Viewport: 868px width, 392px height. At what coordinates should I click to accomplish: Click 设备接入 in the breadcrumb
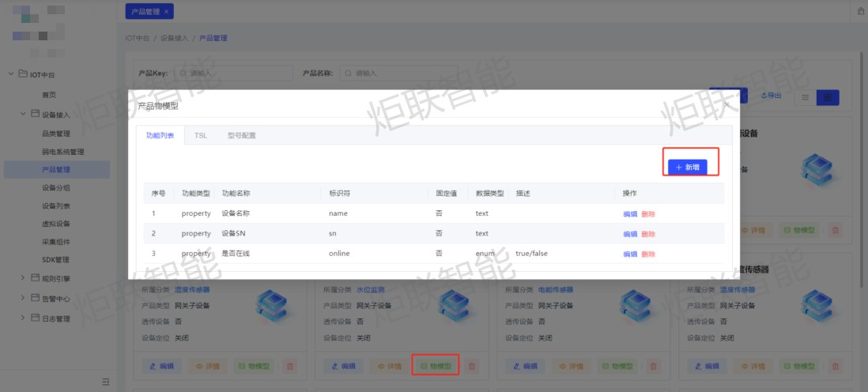[x=174, y=38]
